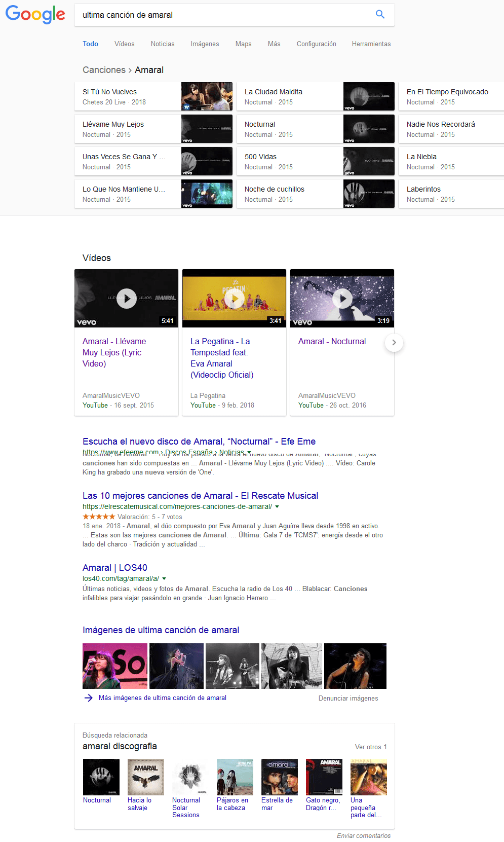This screenshot has width=504, height=842.
Task: Click Más imágenes de ultima canción link
Action: click(163, 698)
